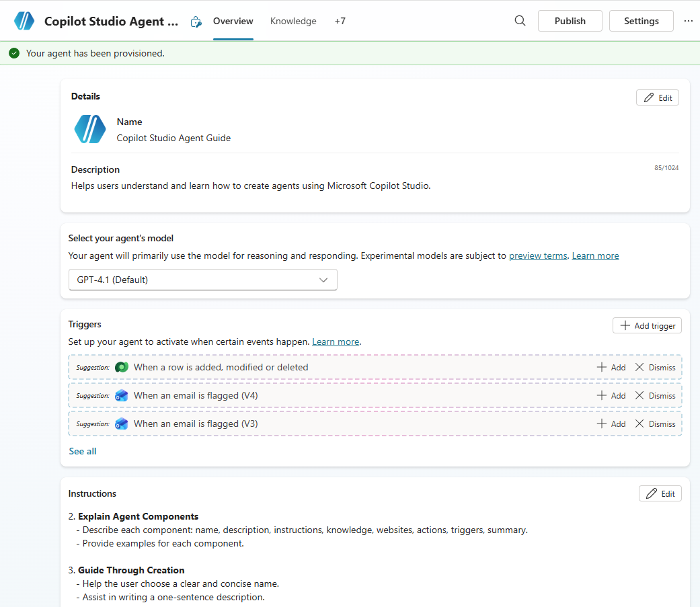The width and height of the screenshot is (700, 607).
Task: Switch to the Knowledge tab
Action: point(293,21)
